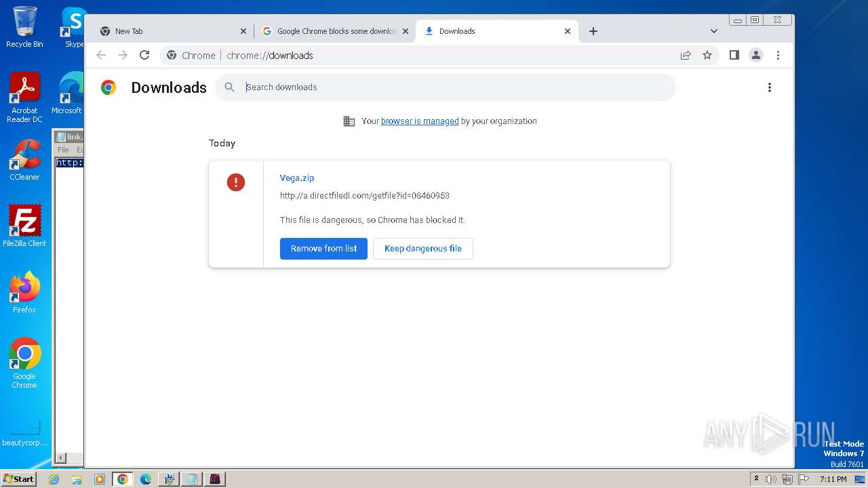
Task: Select the Firefox desktop shortcut
Action: (24, 292)
